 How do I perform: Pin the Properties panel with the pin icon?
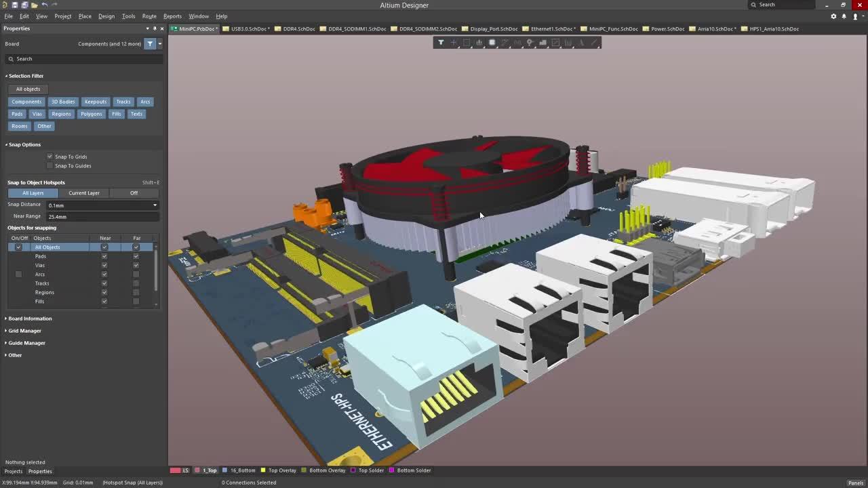[x=155, y=28]
